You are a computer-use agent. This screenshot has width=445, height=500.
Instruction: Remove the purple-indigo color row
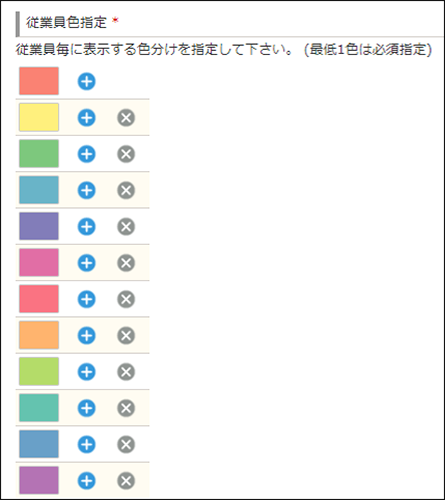tap(126, 227)
